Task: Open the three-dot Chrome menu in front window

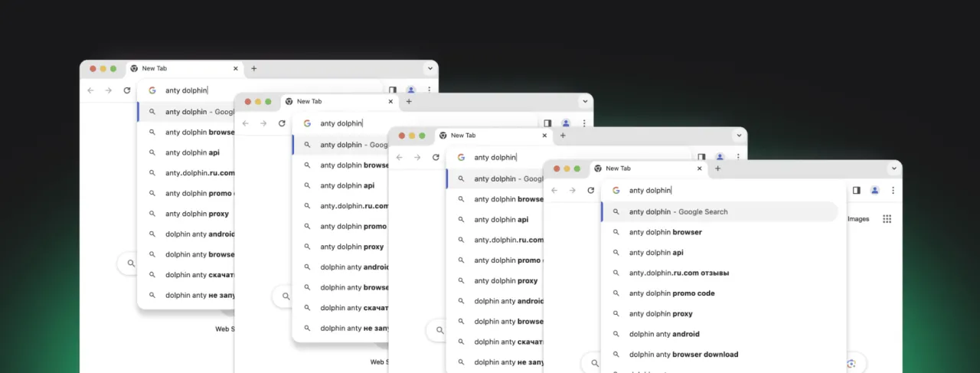Action: tap(893, 190)
